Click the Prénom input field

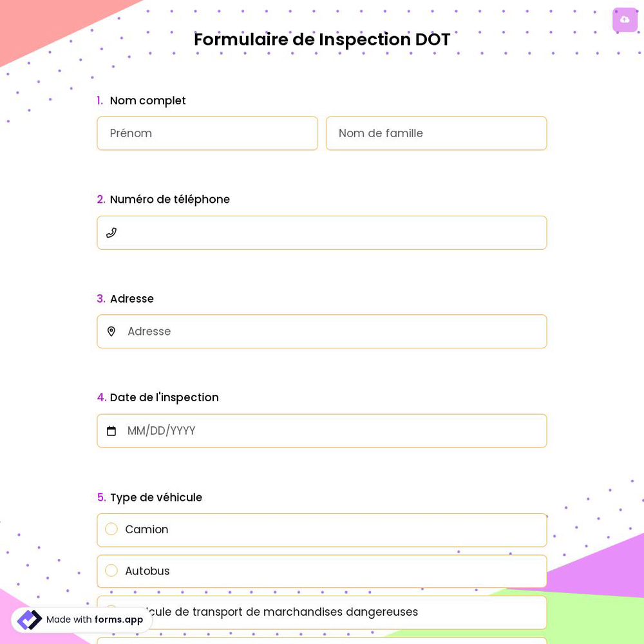pos(207,133)
